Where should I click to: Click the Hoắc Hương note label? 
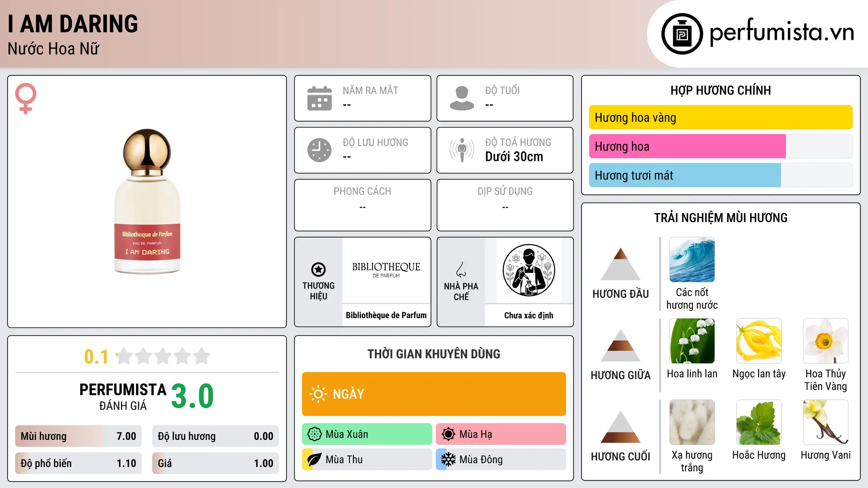(x=759, y=455)
